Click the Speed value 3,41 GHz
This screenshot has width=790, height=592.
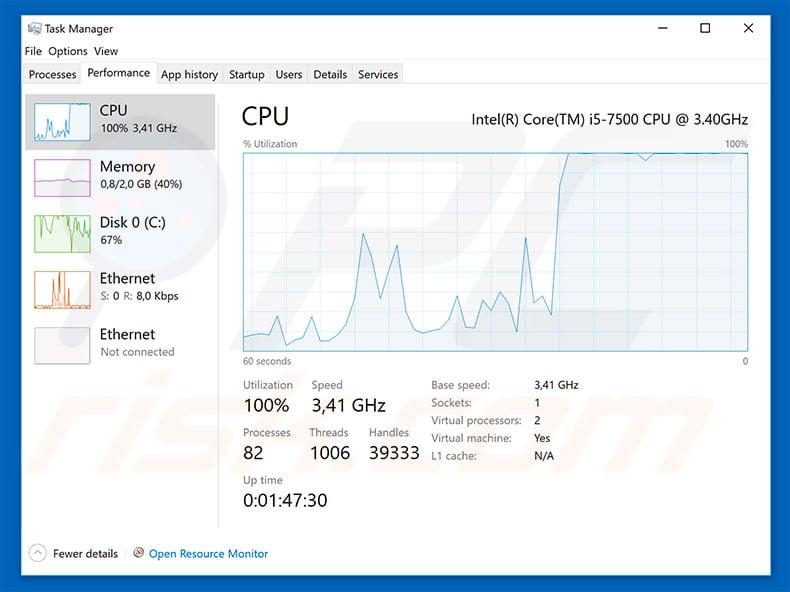click(x=349, y=405)
